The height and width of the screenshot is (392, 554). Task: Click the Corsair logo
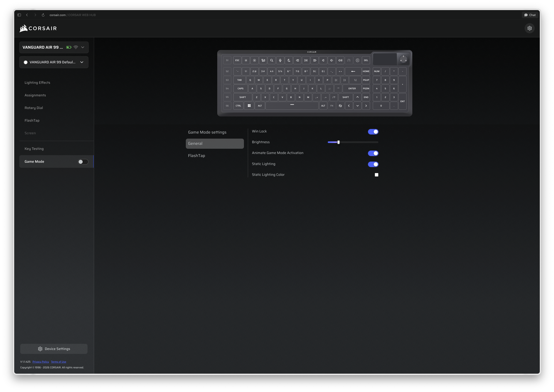[38, 28]
